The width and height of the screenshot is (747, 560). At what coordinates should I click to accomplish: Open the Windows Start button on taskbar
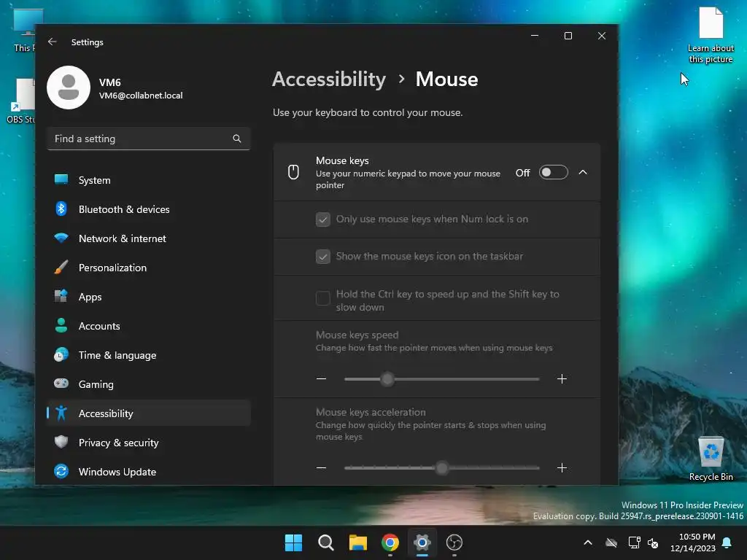[x=293, y=542]
